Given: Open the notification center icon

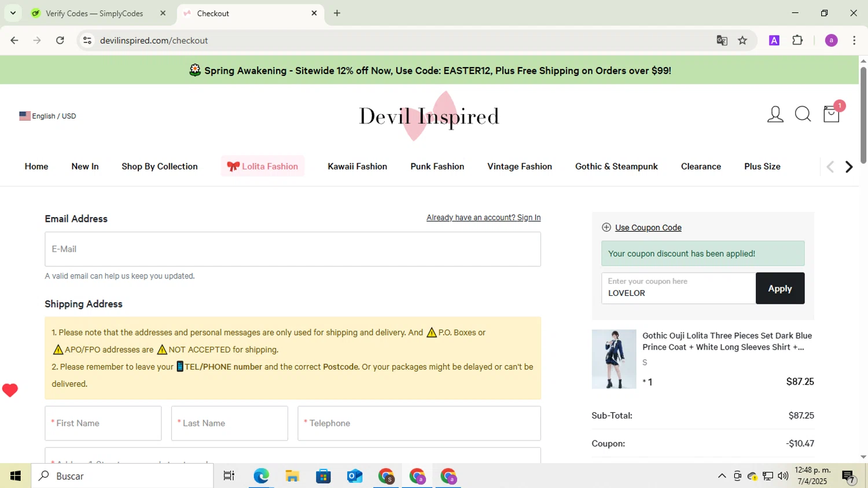Looking at the screenshot, I should 849,476.
